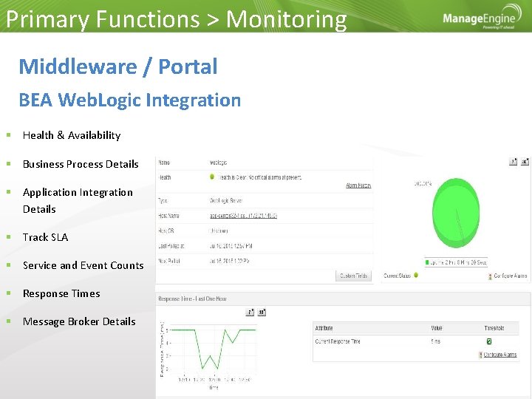
Task: Open the 30-day response time report icon
Action: coord(262,312)
